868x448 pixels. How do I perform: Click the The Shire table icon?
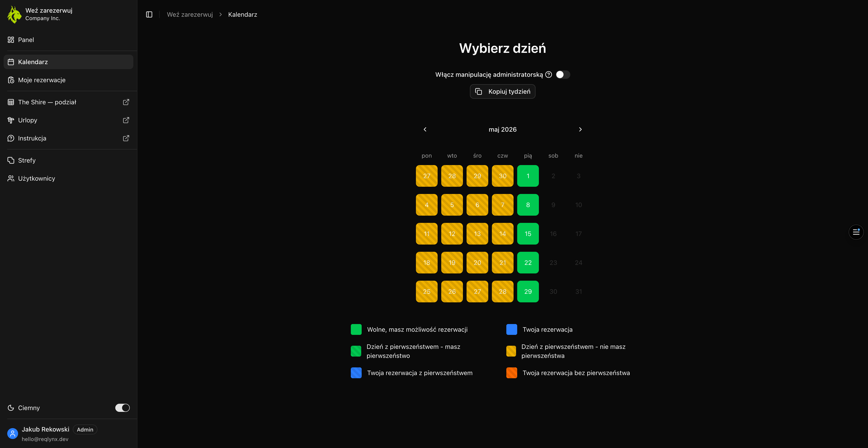tap(11, 102)
